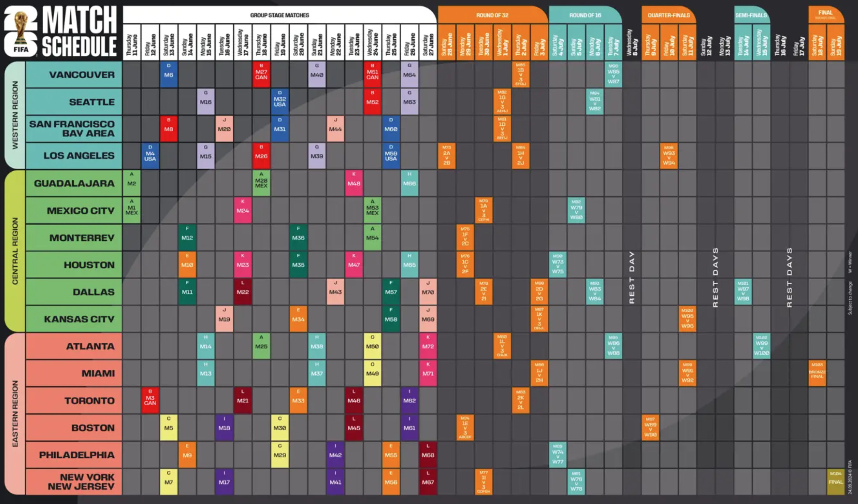
Task: Click the Thursday 11 June date column header
Action: (131, 43)
